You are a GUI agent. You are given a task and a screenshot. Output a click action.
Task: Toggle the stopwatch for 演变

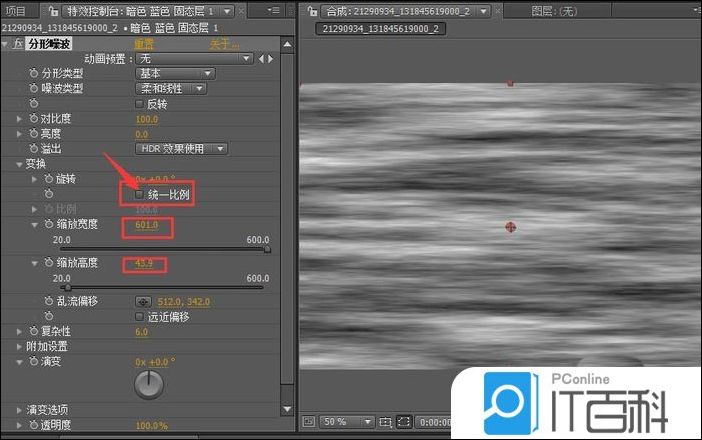coord(34,361)
